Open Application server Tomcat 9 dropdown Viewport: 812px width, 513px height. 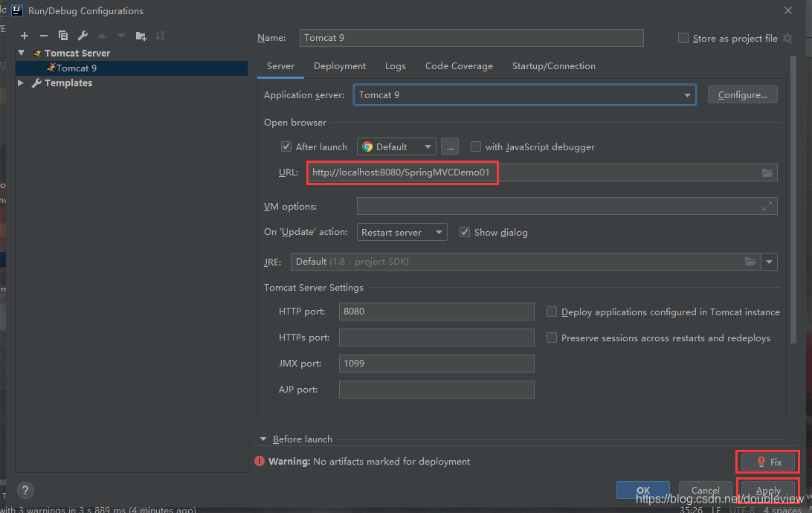pyautogui.click(x=524, y=94)
